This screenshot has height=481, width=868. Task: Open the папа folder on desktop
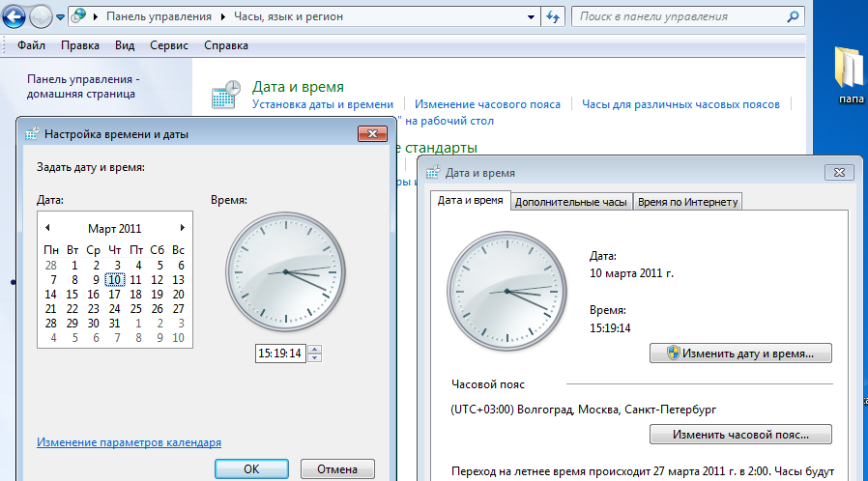tap(850, 75)
